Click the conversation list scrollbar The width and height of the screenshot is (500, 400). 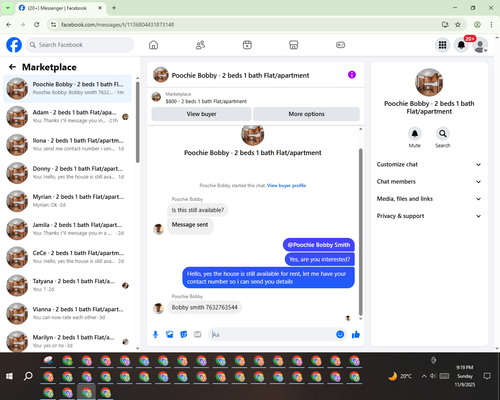point(138,122)
